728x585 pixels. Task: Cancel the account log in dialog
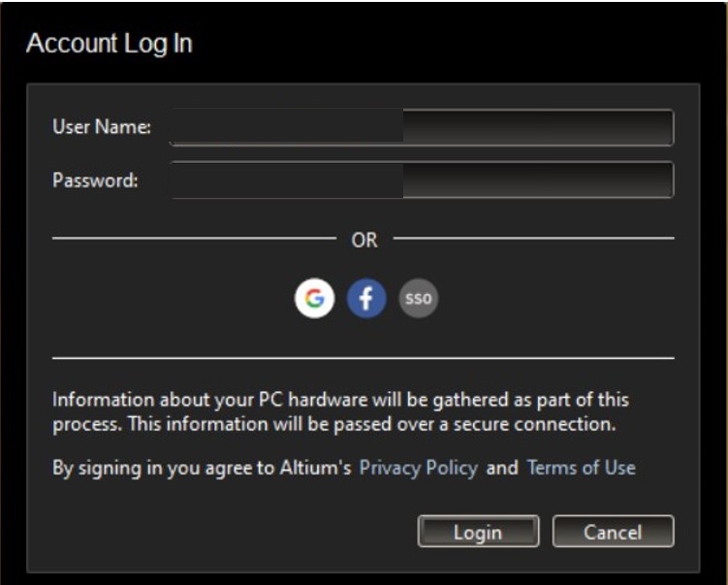pyautogui.click(x=613, y=532)
